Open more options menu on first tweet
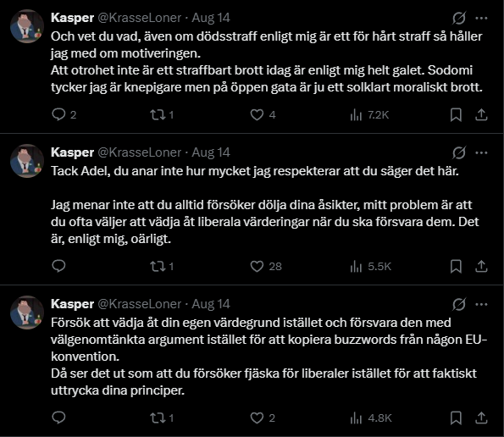Image resolution: width=504 pixels, height=437 pixels. pyautogui.click(x=481, y=18)
